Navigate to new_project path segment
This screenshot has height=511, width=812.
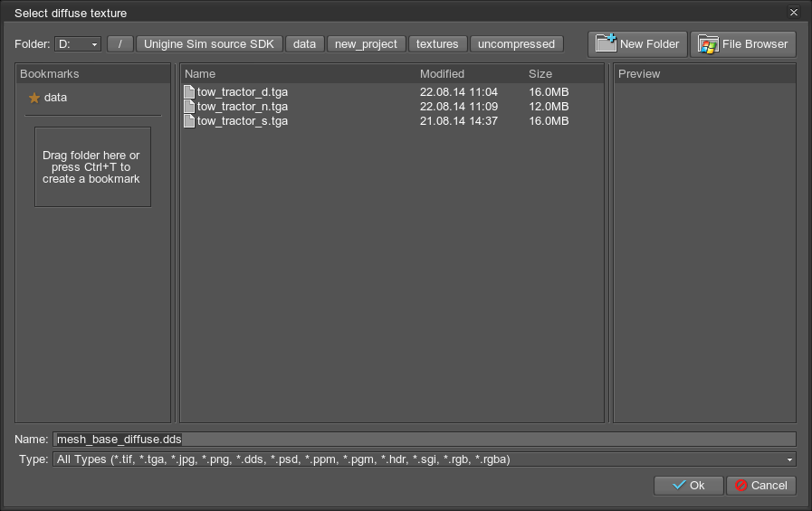(366, 44)
